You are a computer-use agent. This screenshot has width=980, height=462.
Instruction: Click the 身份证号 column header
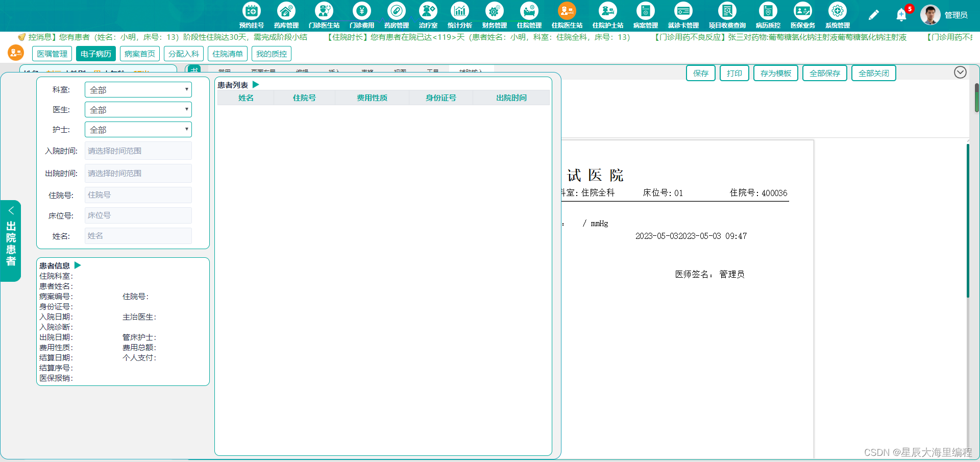[441, 98]
